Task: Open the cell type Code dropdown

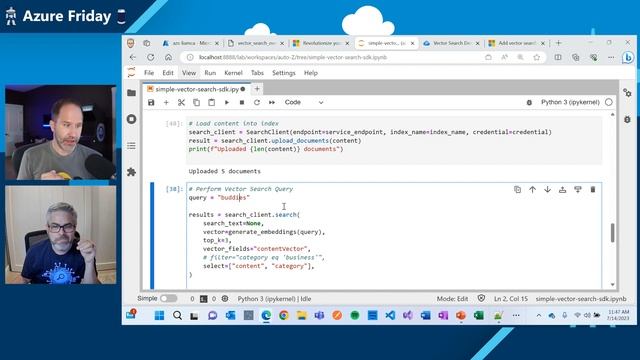Action: click(x=304, y=102)
